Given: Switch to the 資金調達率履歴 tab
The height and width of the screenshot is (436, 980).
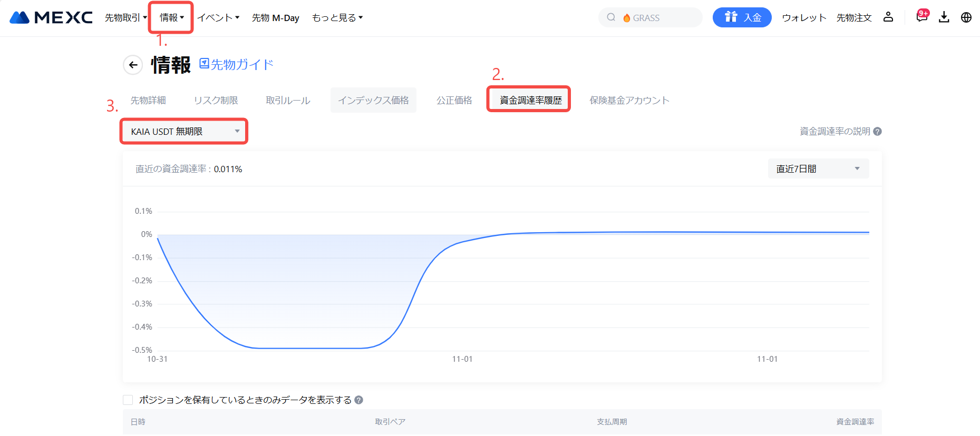Looking at the screenshot, I should coord(530,100).
